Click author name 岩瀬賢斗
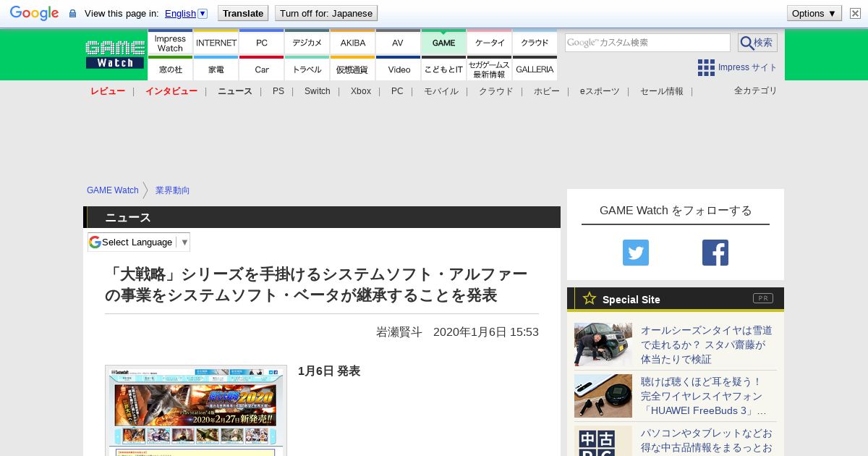The width and height of the screenshot is (868, 456). click(x=399, y=332)
